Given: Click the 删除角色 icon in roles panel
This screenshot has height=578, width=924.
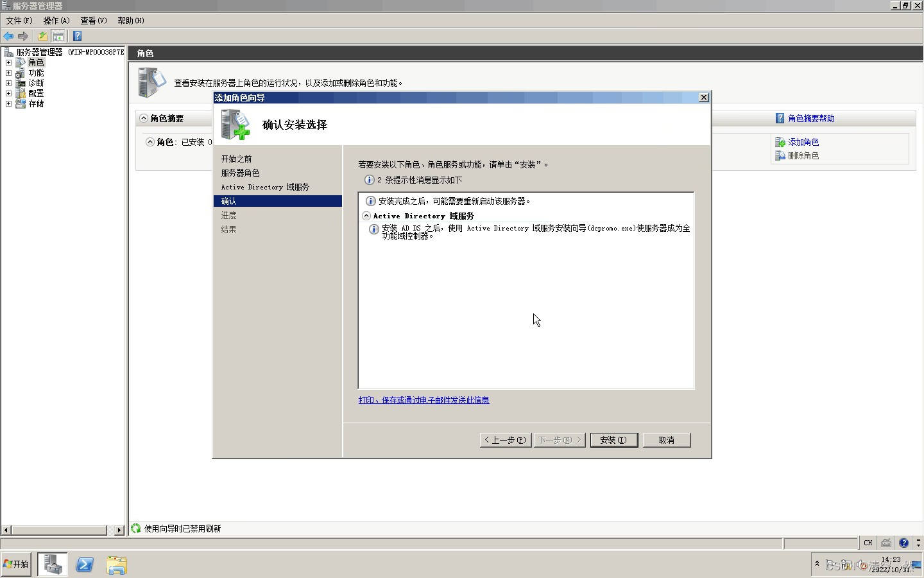Looking at the screenshot, I should pos(780,156).
